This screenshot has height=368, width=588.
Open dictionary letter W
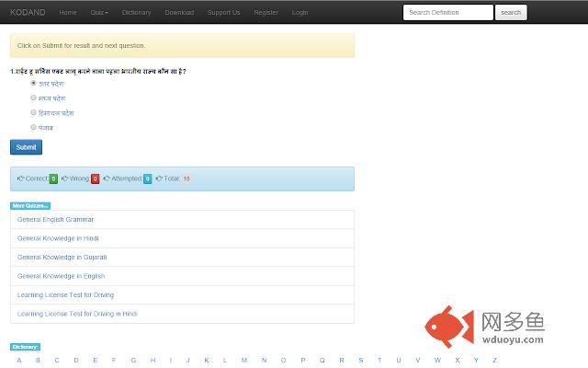(437, 360)
